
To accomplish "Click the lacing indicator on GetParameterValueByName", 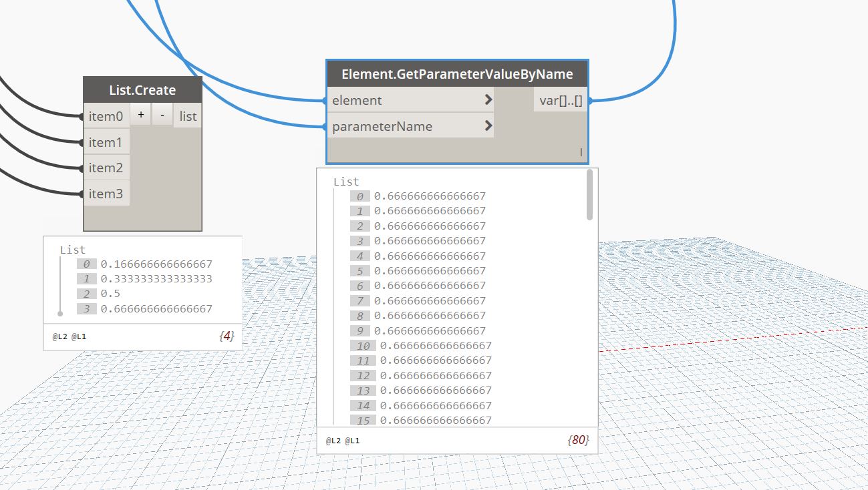I will click(x=581, y=153).
